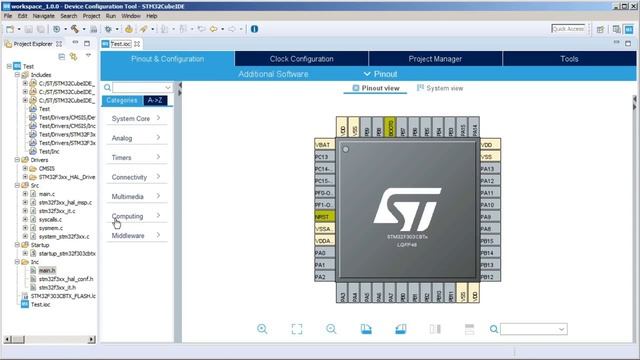Click the New file toolbar icon
This screenshot has height=360, width=640.
click(x=10, y=29)
